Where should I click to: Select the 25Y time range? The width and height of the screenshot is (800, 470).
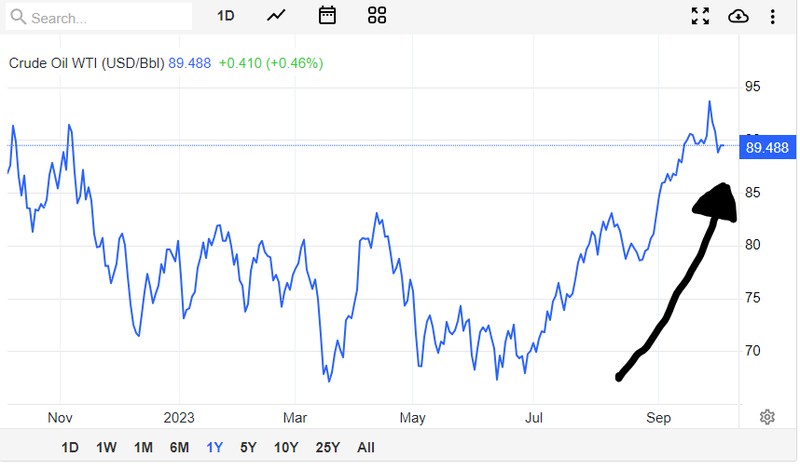click(x=328, y=449)
